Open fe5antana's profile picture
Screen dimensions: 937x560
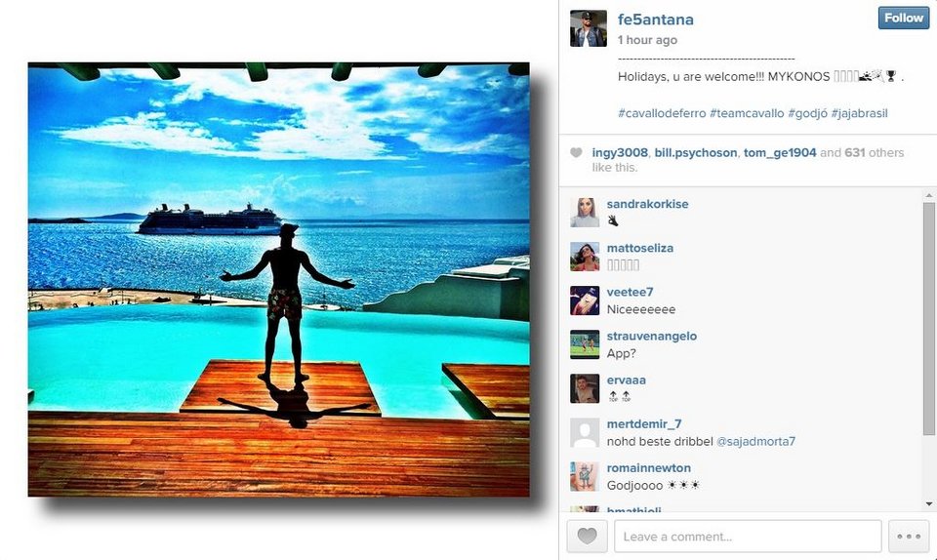pyautogui.click(x=588, y=28)
